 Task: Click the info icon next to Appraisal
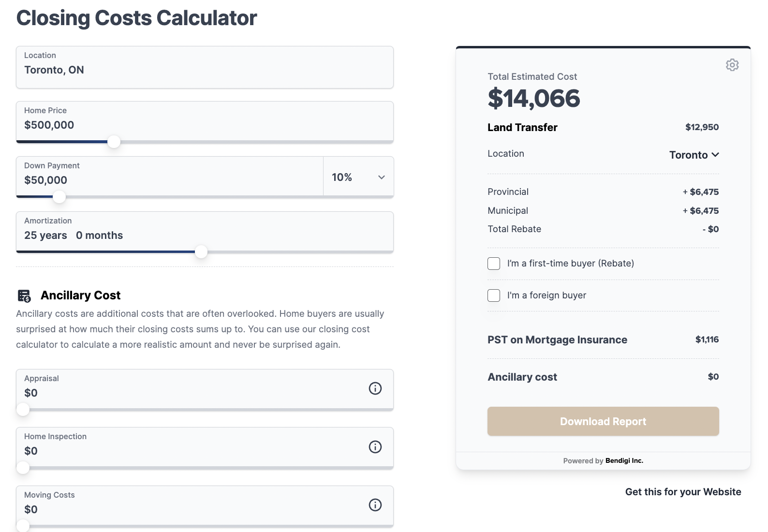pos(375,388)
